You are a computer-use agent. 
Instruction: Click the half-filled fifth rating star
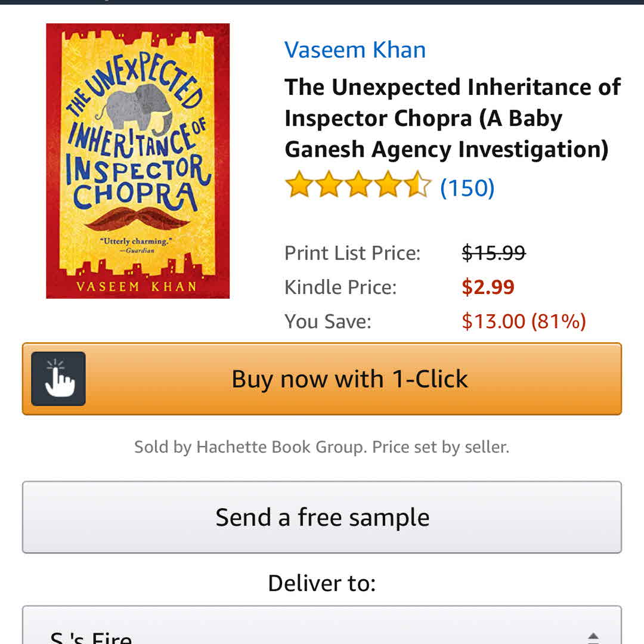coord(417,185)
